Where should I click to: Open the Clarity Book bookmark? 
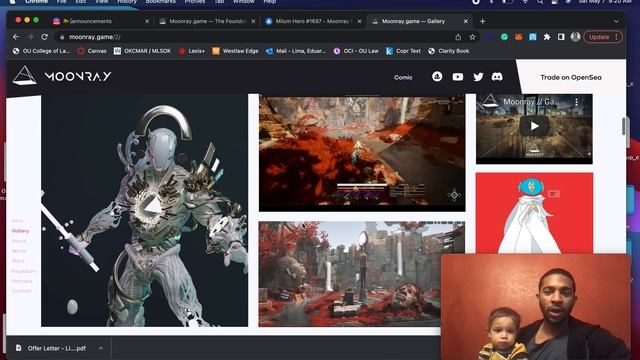coord(449,51)
